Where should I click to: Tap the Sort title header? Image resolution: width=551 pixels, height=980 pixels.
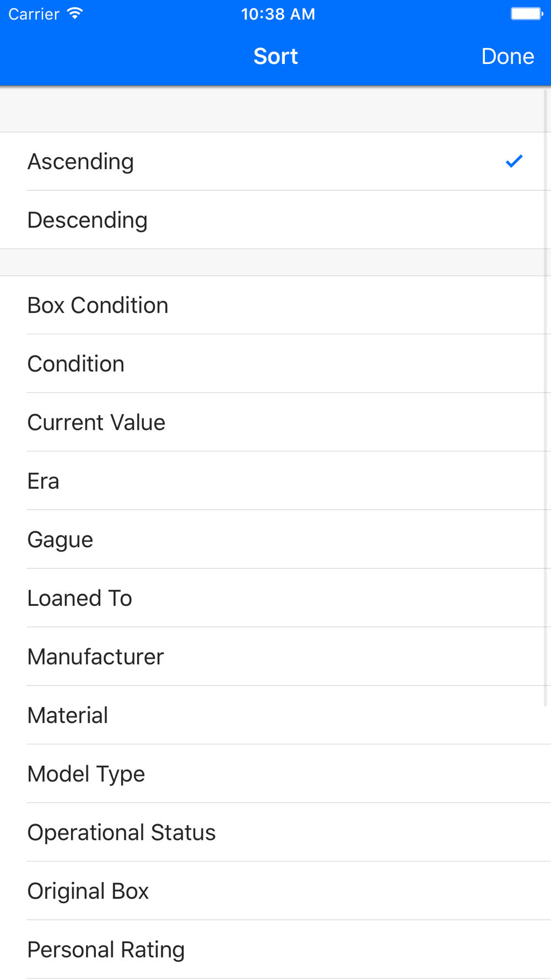tap(275, 56)
